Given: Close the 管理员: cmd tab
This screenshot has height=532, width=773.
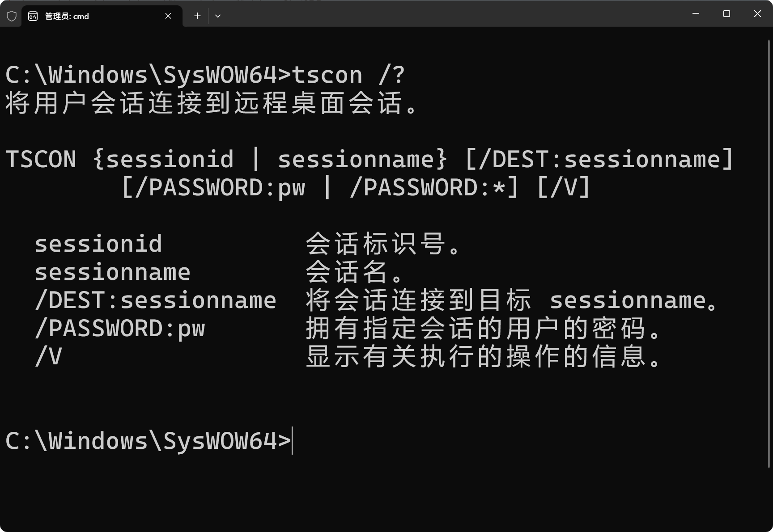Looking at the screenshot, I should point(168,16).
